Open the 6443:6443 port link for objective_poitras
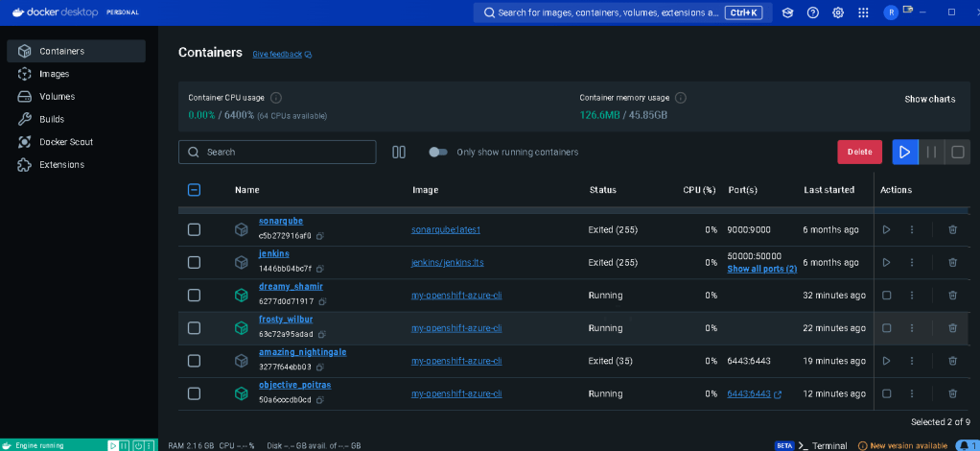 tap(754, 394)
